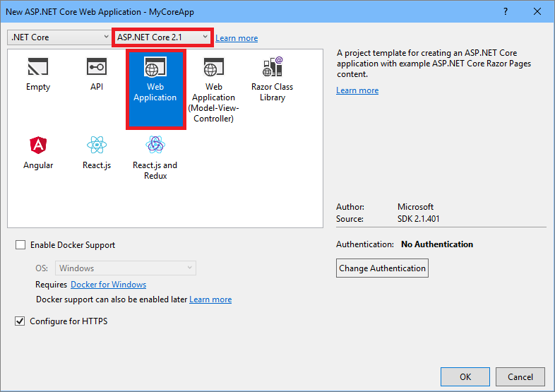The width and height of the screenshot is (555, 392).
Task: Click Learn more about Docker support
Action: [x=210, y=299]
